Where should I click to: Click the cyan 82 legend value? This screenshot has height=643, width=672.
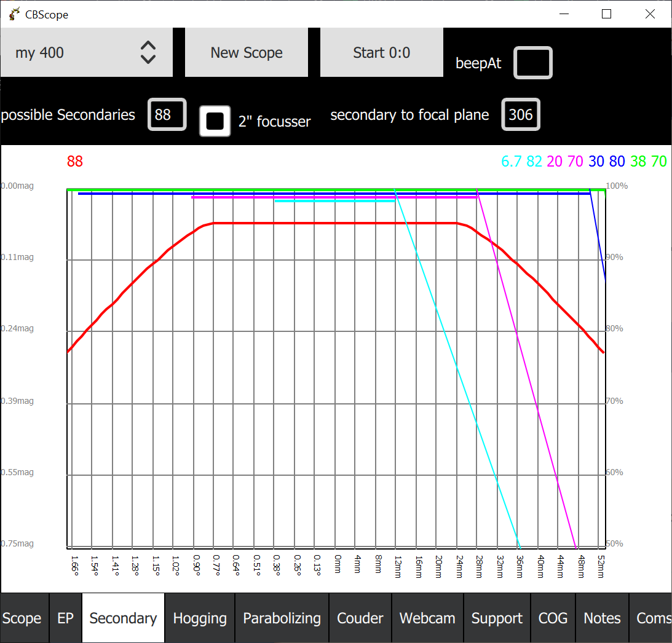point(534,161)
